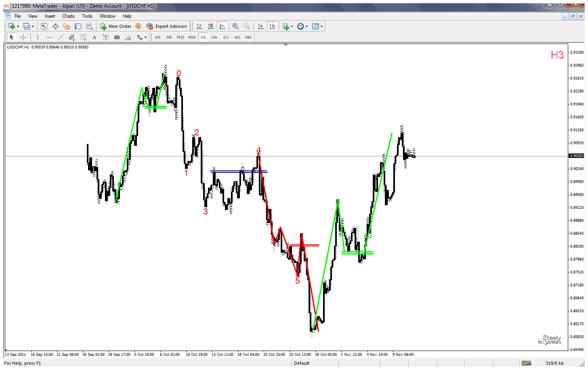The width and height of the screenshot is (588, 370).
Task: Switch chart to M30 timeframe
Action: [192, 37]
